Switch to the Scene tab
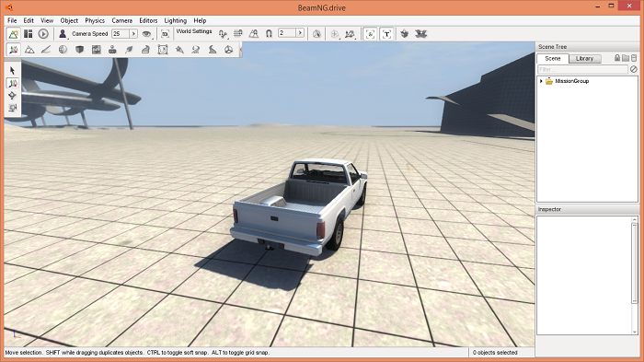 [x=552, y=58]
